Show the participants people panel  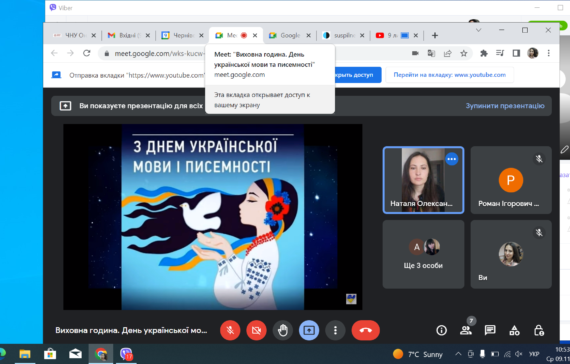tap(466, 330)
